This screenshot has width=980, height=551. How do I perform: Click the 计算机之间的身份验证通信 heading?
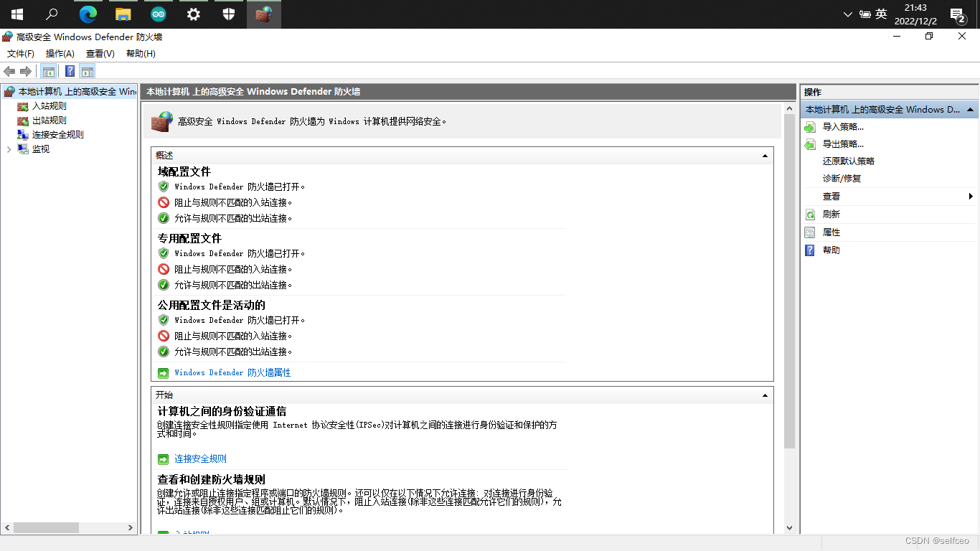point(222,412)
